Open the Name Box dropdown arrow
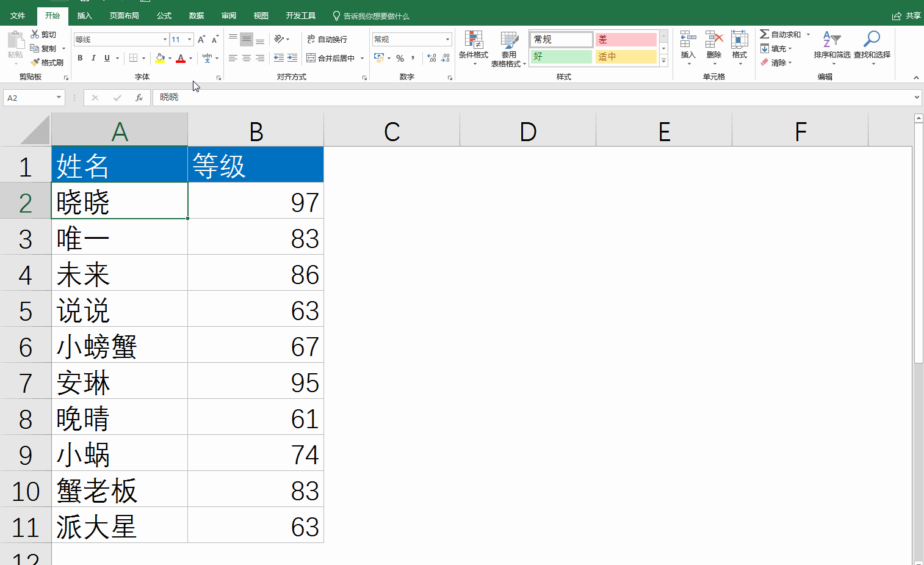This screenshot has height=565, width=924. [59, 98]
